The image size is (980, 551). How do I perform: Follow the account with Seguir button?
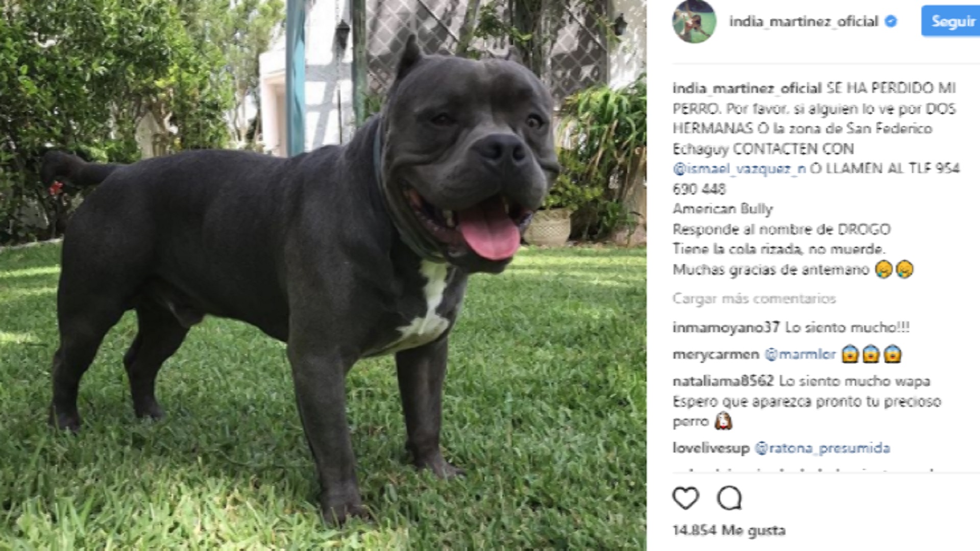point(951,21)
